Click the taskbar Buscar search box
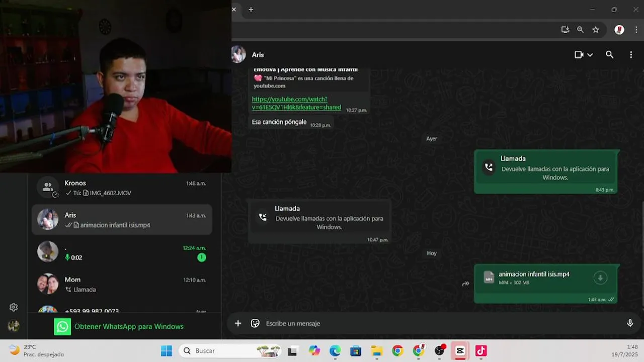This screenshot has width=644, height=362. point(230,350)
